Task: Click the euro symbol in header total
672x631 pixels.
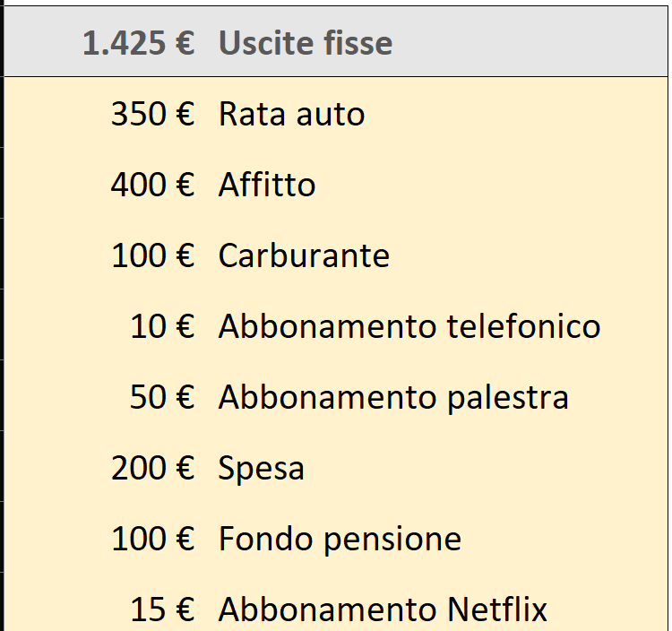Action: [183, 43]
